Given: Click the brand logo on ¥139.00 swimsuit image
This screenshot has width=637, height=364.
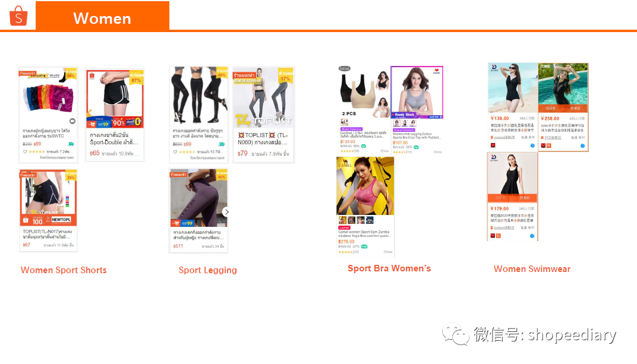Looking at the screenshot, I should tap(494, 67).
